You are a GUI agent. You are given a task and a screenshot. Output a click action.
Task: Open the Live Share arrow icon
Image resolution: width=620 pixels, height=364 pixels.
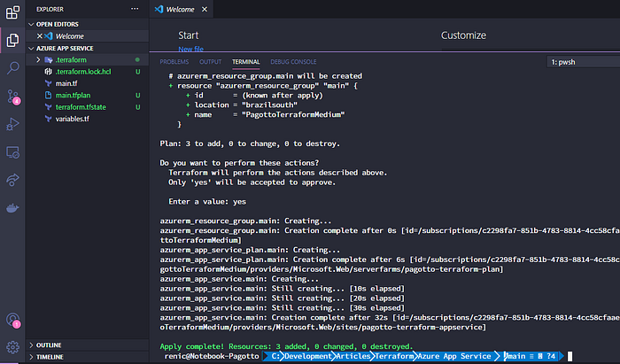pyautogui.click(x=12, y=180)
